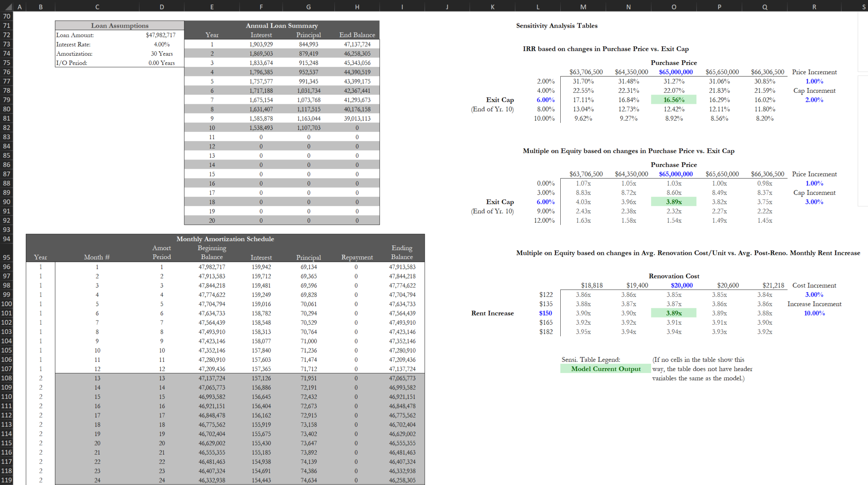
Task: Click Rent Increase $182 row label
Action: point(546,332)
